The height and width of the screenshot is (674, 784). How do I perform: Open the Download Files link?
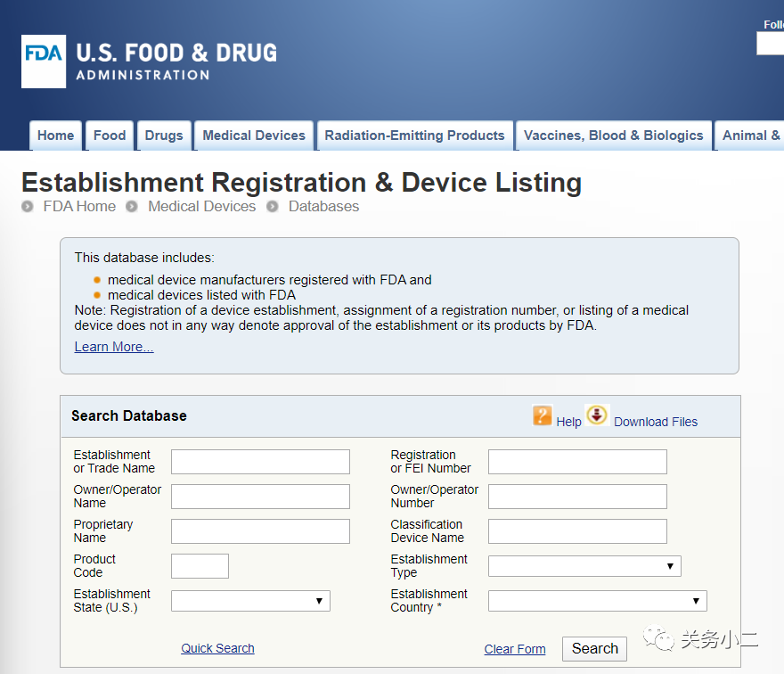(656, 422)
